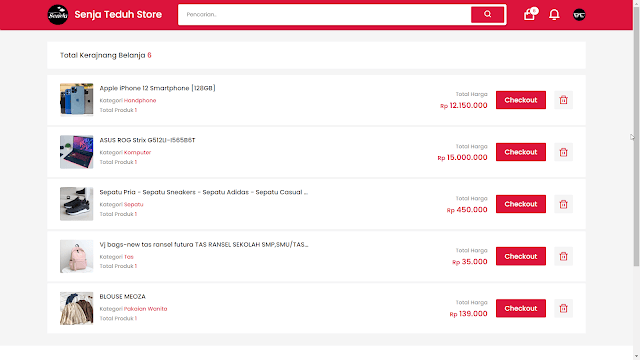Delete the ASUS ROG Strix from cart
640x360 pixels.
tap(563, 152)
